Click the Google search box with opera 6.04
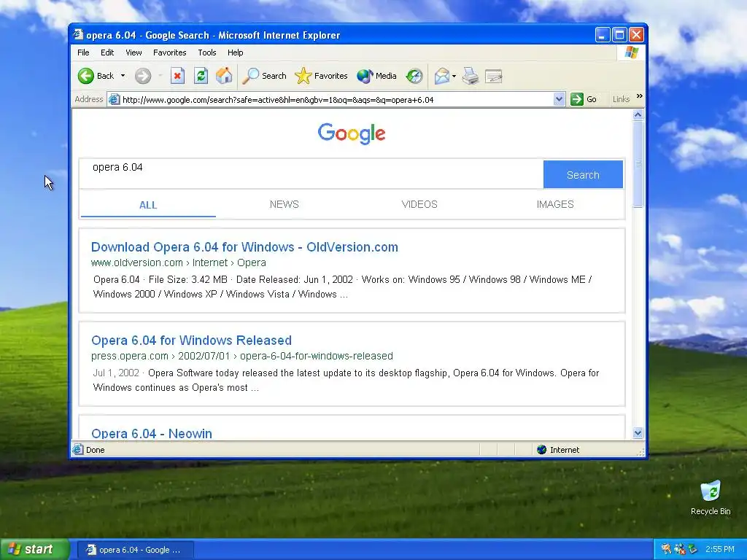The height and width of the screenshot is (560, 747). pos(311,174)
